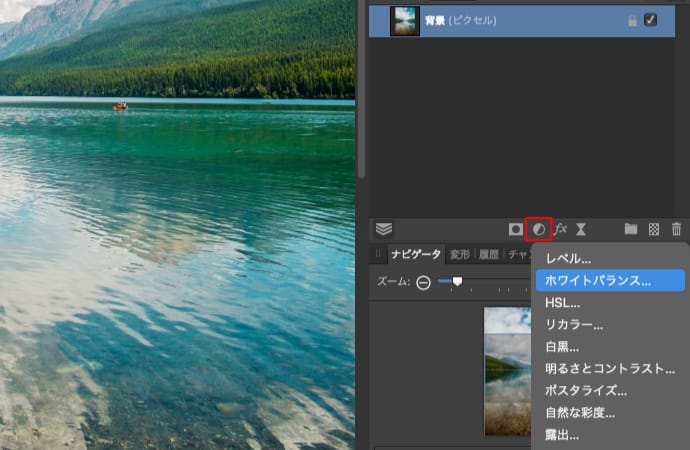The image size is (690, 450).
Task: Uncheck visibility checkbox of 背景 layer
Action: pyautogui.click(x=651, y=20)
